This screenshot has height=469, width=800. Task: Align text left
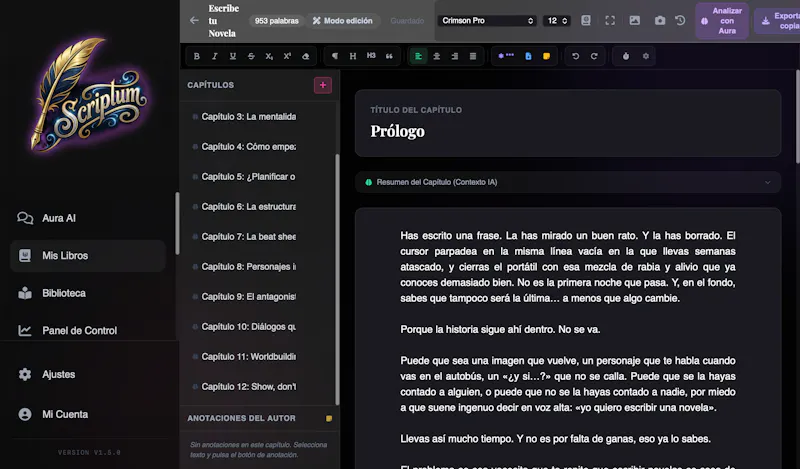(418, 56)
